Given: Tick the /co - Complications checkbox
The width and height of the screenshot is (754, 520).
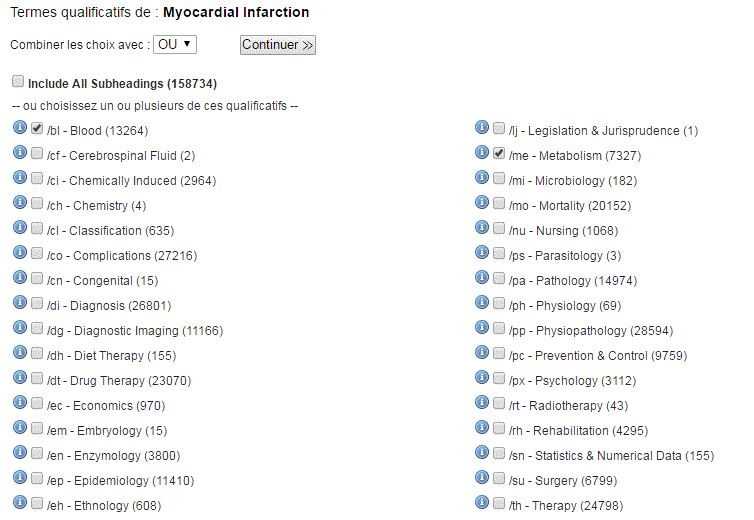Looking at the screenshot, I should 37,254.
